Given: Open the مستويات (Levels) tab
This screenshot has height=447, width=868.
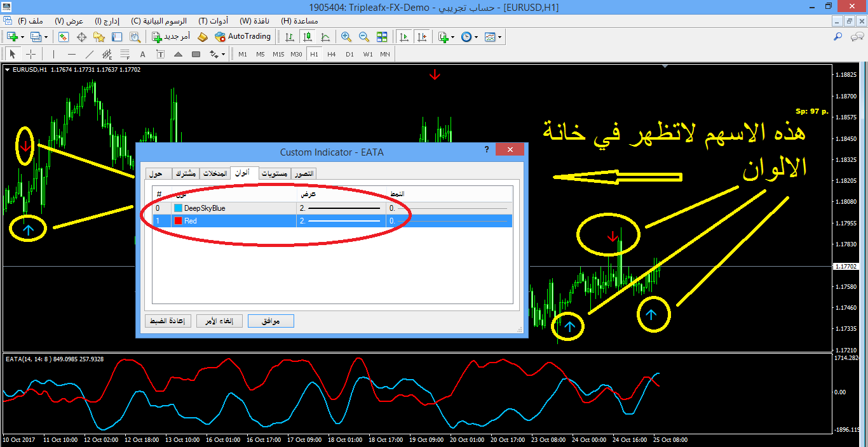Looking at the screenshot, I should tap(275, 173).
